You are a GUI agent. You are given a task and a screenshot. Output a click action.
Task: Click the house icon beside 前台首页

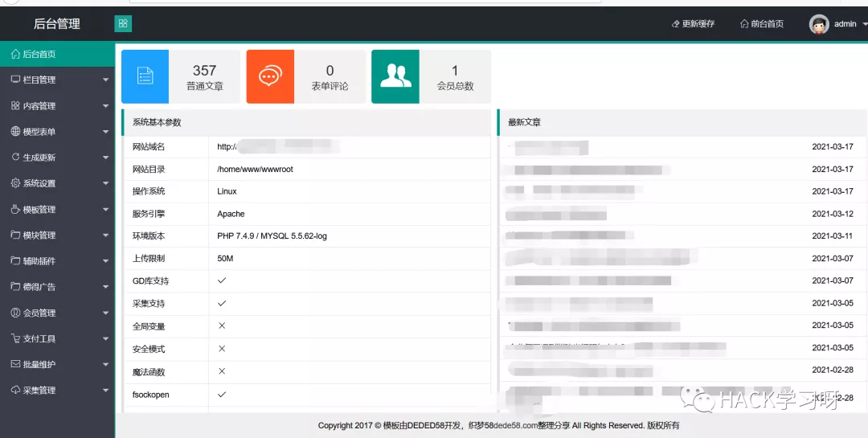tap(744, 24)
